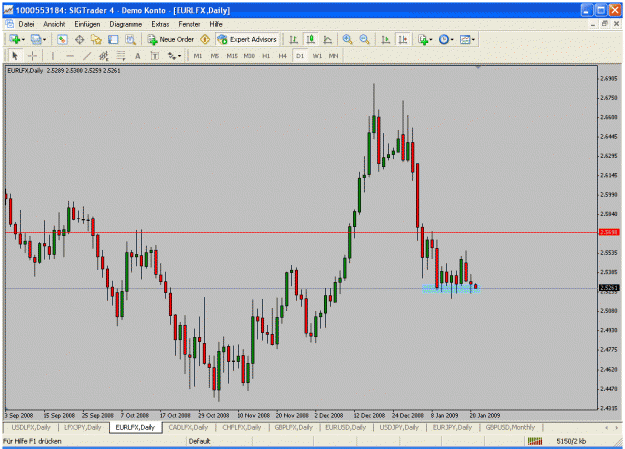Toggle the Expert Advisors button
This screenshot has height=449, width=625.
[x=247, y=39]
